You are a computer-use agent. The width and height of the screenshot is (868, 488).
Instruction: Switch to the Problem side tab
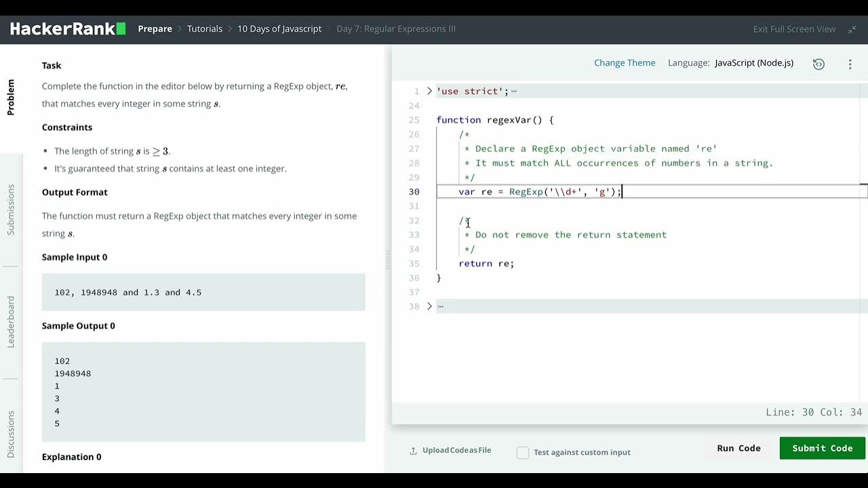coord(11,97)
